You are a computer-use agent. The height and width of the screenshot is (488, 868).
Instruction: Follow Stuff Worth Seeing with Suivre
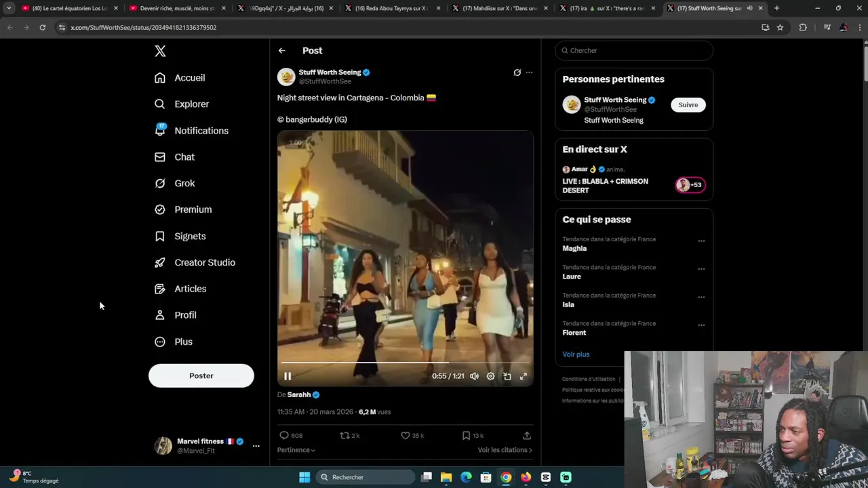click(688, 105)
